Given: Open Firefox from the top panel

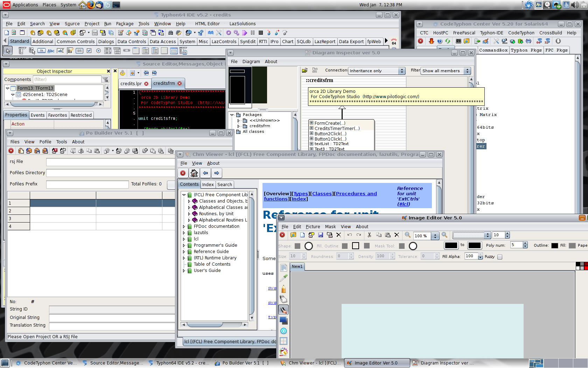Looking at the screenshot, I should [91, 5].
